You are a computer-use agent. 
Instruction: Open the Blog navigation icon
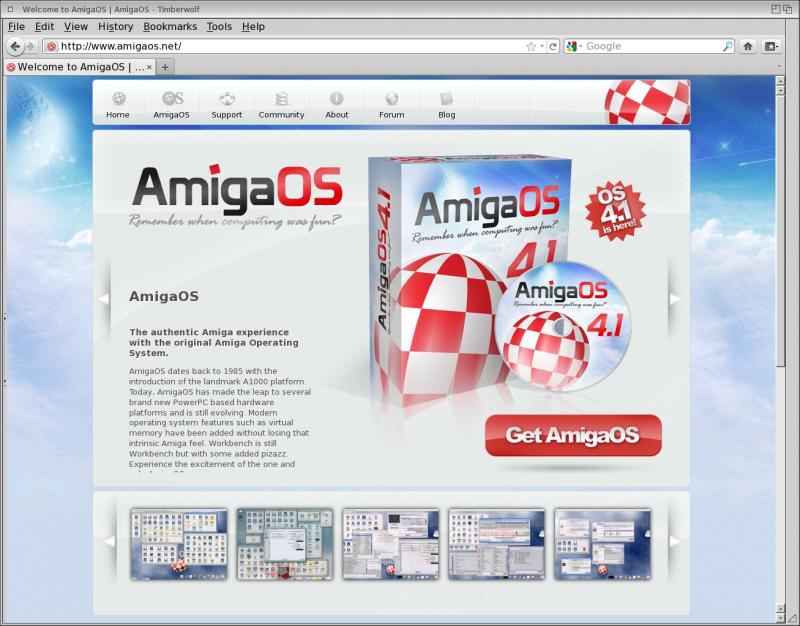coord(446,103)
